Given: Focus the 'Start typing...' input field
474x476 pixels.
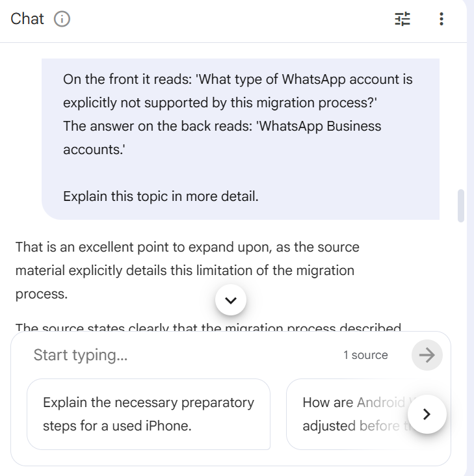Looking at the screenshot, I should [182, 355].
